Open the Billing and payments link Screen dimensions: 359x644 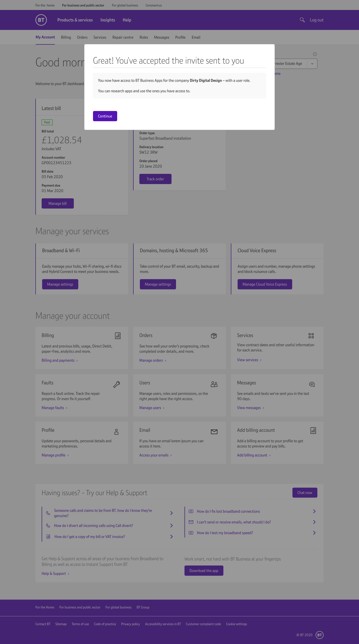(x=60, y=360)
